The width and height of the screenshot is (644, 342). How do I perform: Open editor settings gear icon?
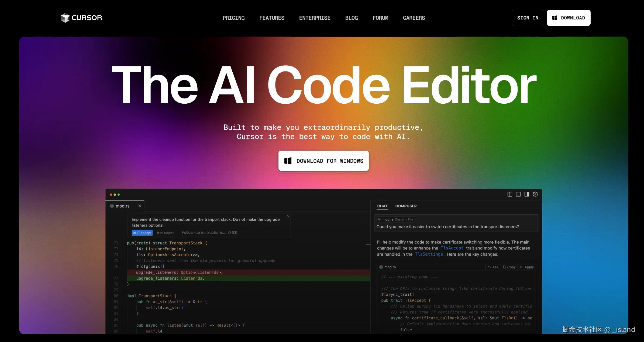point(535,194)
